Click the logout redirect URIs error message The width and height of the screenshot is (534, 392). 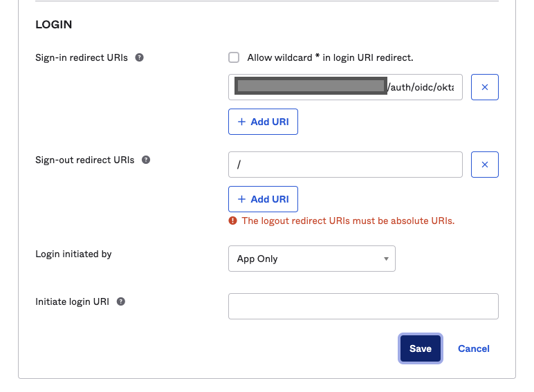click(348, 221)
